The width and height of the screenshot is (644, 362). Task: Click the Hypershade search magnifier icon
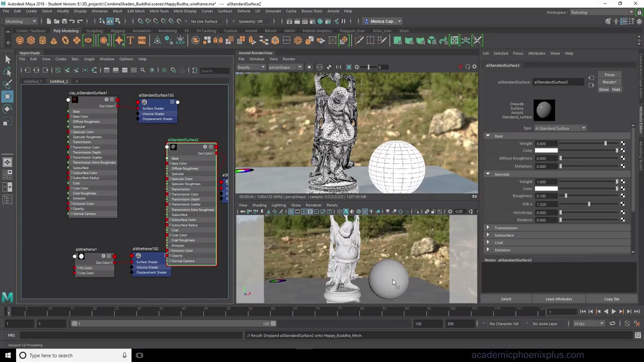(142, 70)
